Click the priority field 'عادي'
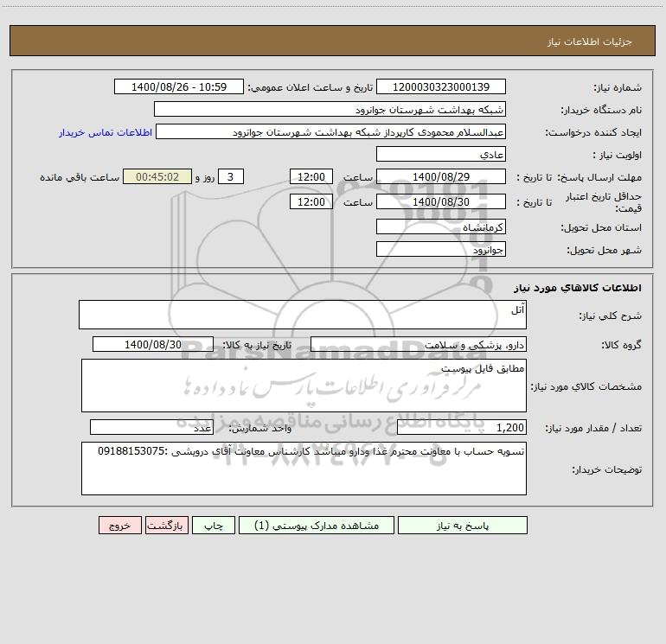The width and height of the screenshot is (666, 644). [x=441, y=154]
